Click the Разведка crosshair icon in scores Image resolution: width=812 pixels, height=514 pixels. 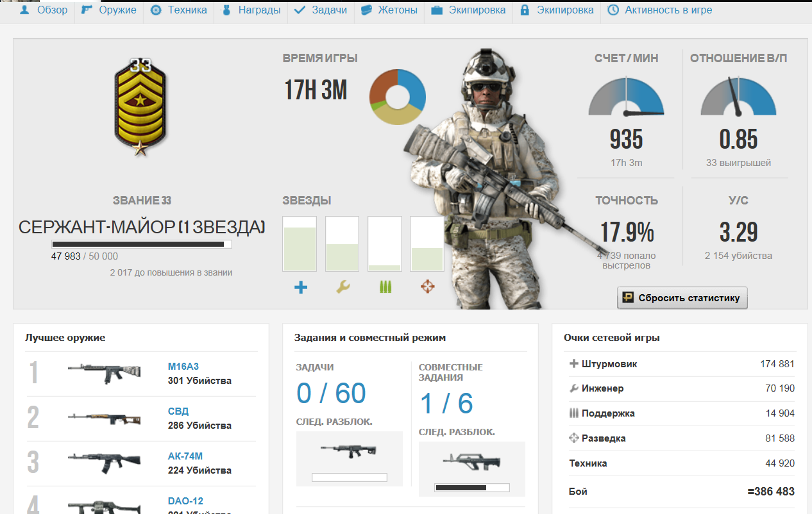click(573, 438)
